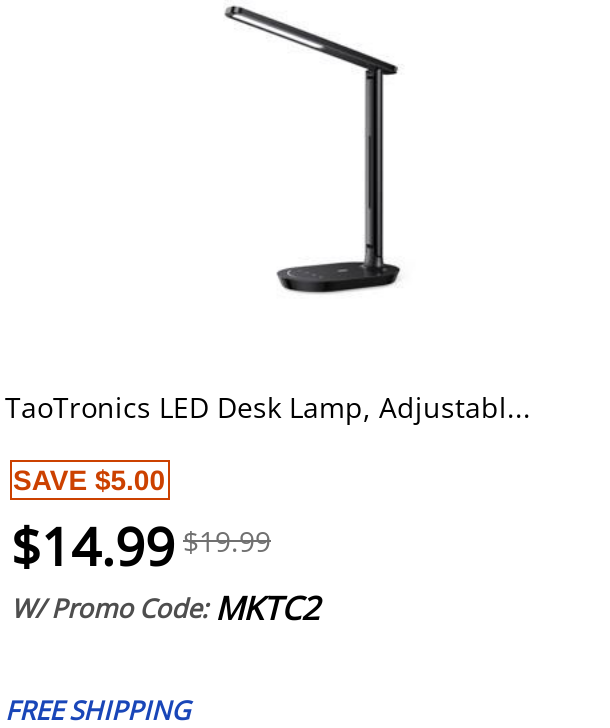Viewport: 610px width, 728px height.
Task: Select the MKTC2 promo code
Action: tap(269, 608)
